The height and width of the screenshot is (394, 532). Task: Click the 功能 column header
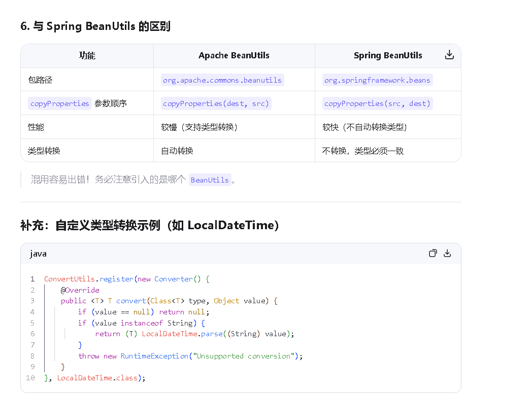coord(87,56)
